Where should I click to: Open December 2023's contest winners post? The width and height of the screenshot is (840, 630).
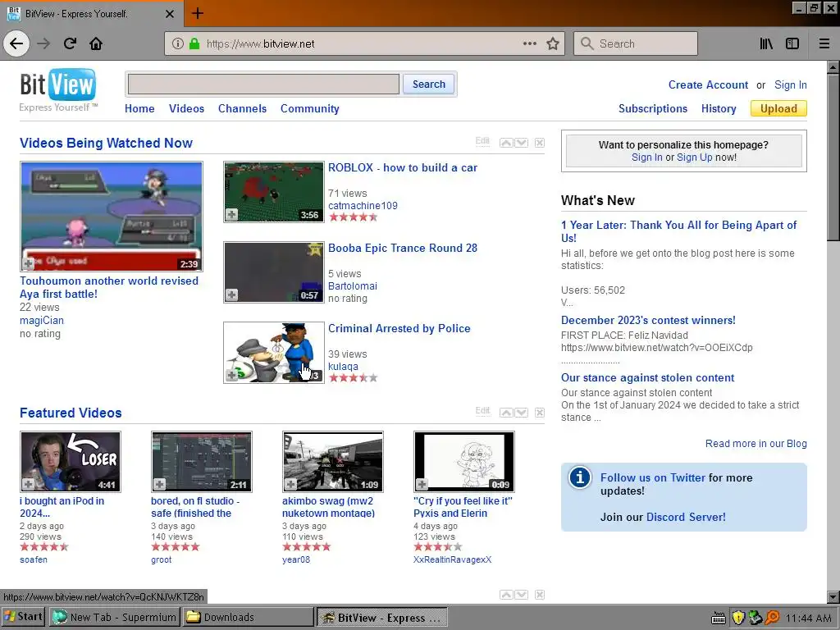click(x=648, y=320)
